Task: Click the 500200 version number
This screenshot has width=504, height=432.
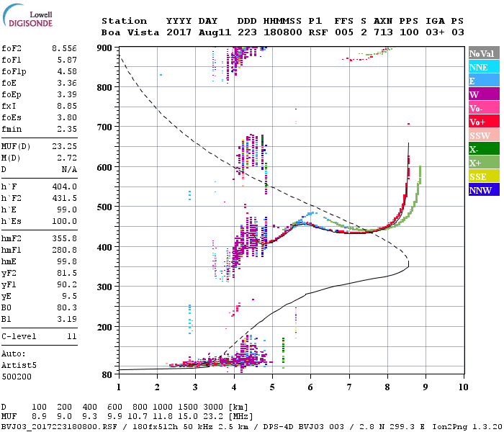Action: point(17,377)
